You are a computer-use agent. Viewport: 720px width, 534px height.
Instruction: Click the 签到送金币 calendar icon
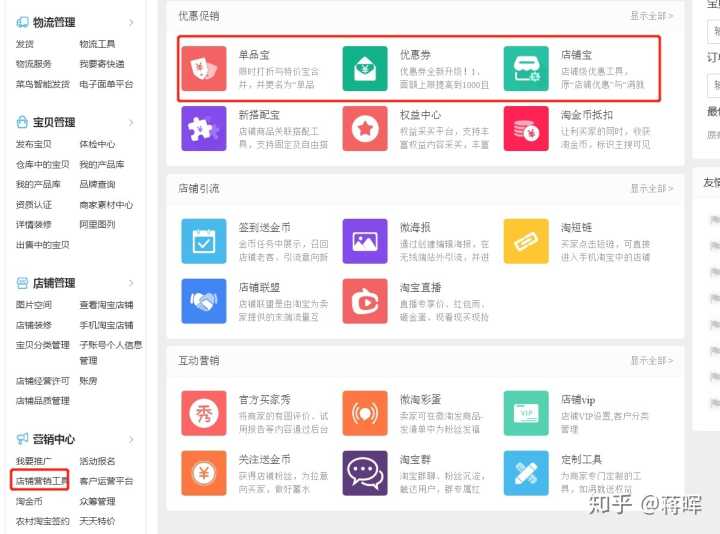coord(204,241)
